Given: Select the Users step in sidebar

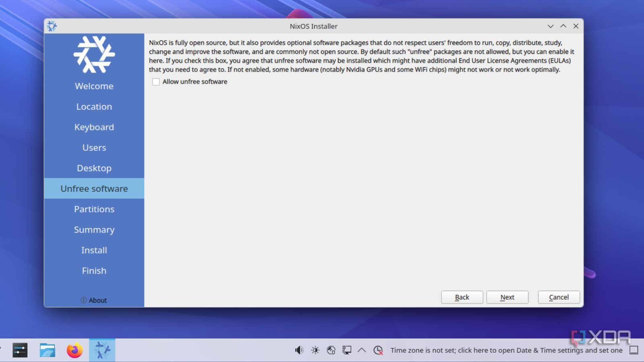Looking at the screenshot, I should (x=94, y=148).
